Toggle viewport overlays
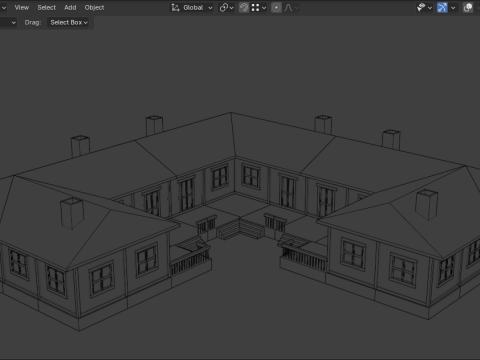480x360 pixels. coord(468,7)
